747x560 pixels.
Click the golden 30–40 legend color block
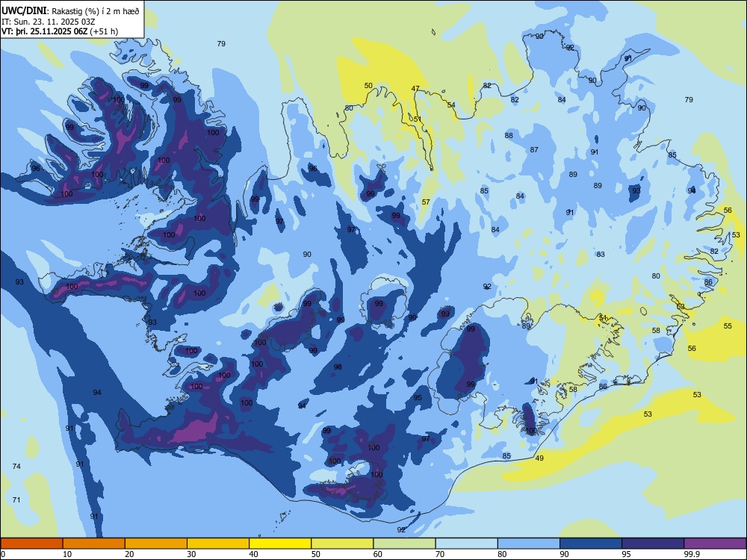point(218,544)
